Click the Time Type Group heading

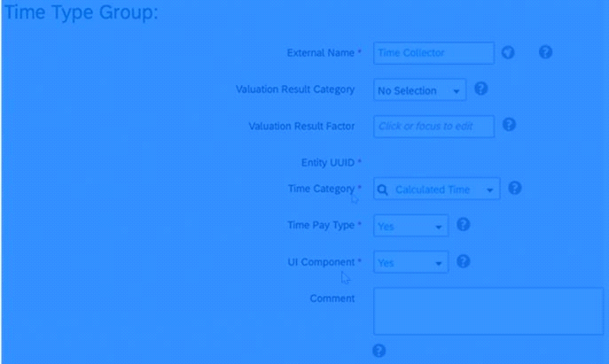[x=82, y=14]
